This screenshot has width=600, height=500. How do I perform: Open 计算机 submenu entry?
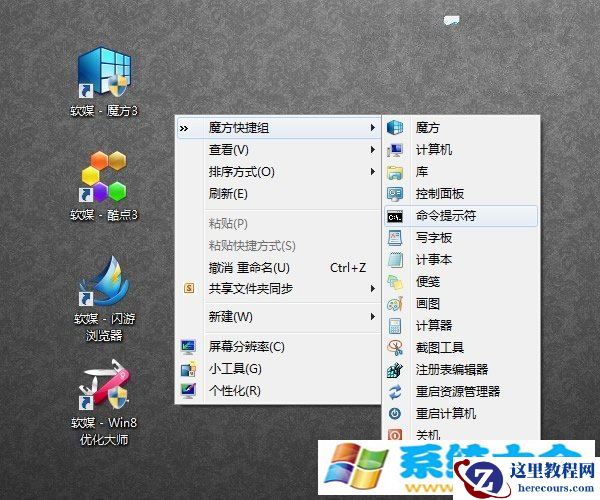(x=461, y=150)
